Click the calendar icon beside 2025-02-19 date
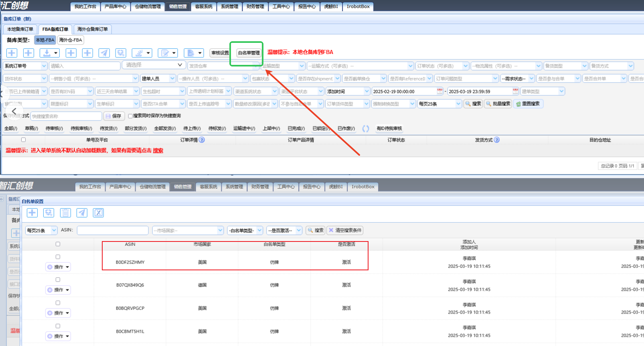The width and height of the screenshot is (644, 346). pos(440,91)
